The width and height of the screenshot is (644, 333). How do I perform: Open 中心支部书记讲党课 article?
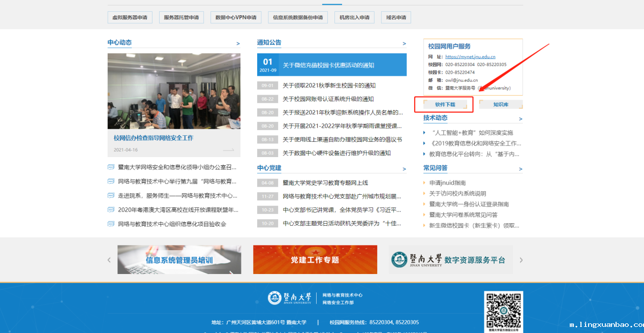(x=343, y=209)
